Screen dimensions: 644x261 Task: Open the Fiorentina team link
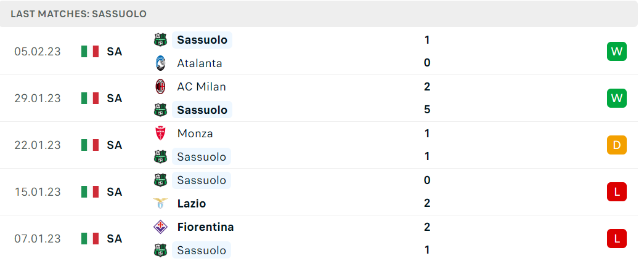coord(205,227)
